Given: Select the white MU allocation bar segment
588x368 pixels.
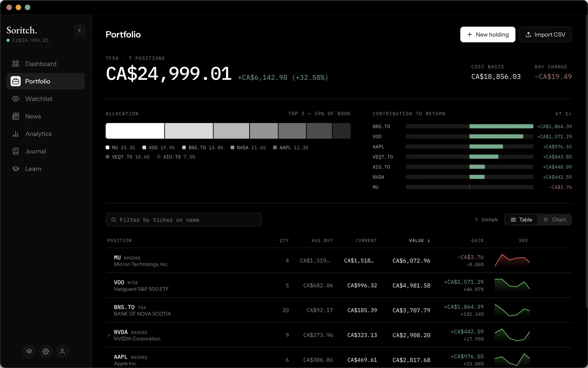Looking at the screenshot, I should (x=135, y=131).
